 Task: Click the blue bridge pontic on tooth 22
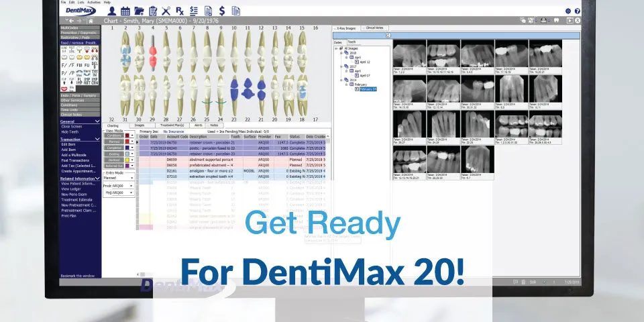248,89
